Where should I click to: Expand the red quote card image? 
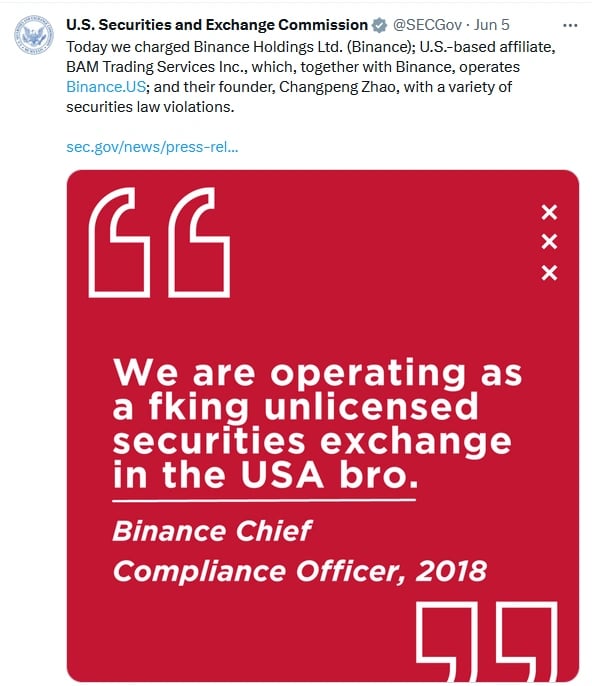coord(323,426)
